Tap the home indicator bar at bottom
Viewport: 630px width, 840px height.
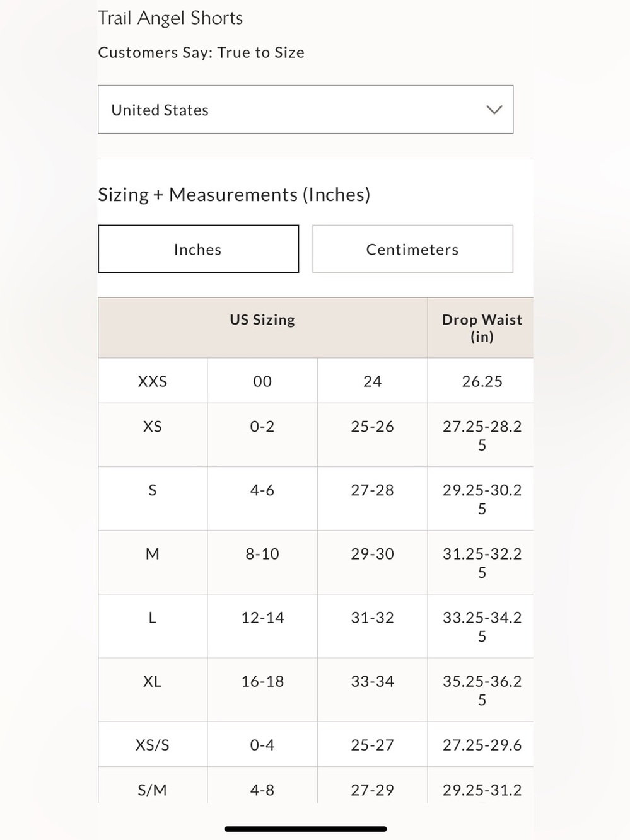point(305,829)
